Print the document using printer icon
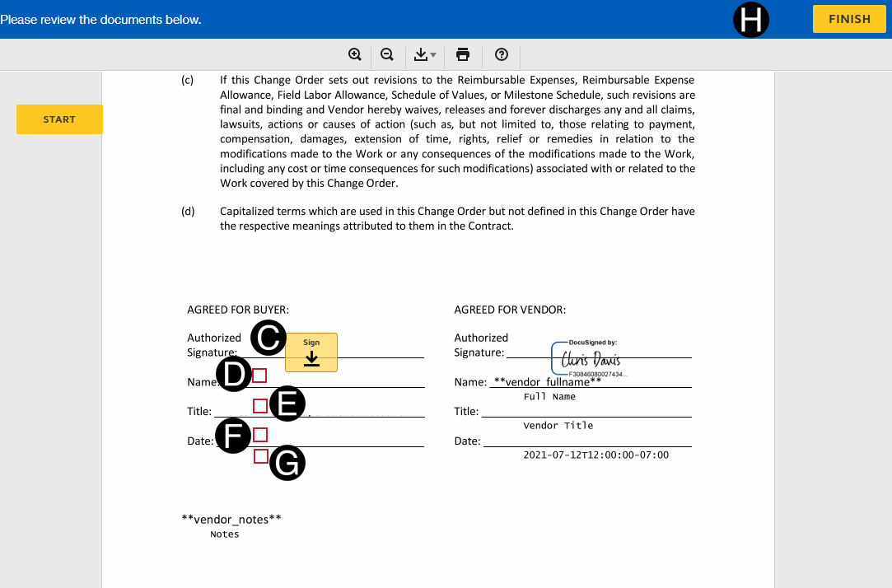This screenshot has width=892, height=588. click(463, 54)
